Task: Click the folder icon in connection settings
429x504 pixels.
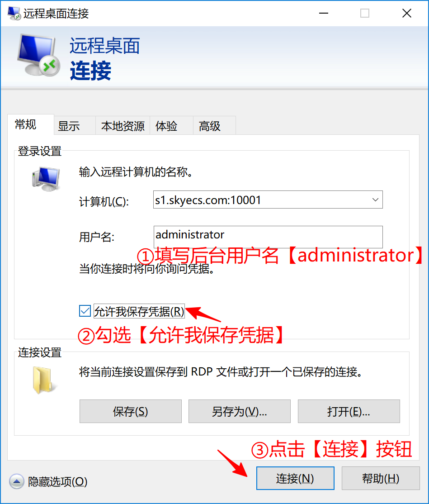Action: pyautogui.click(x=42, y=380)
